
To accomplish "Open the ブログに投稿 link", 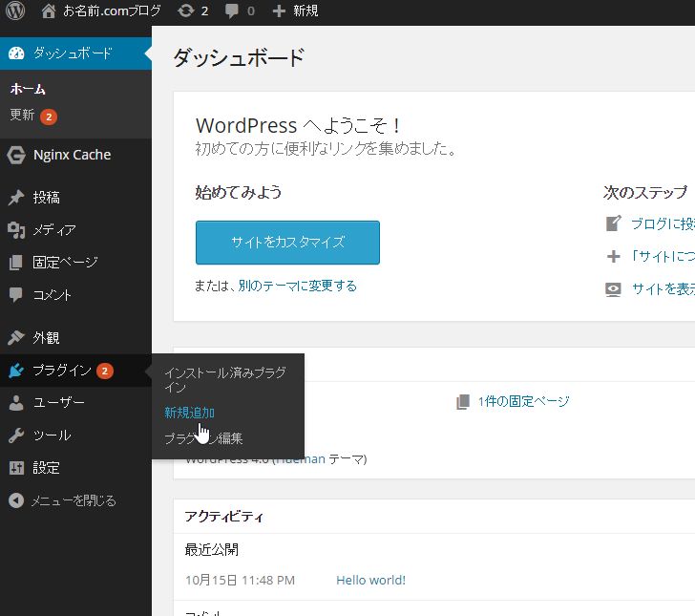I will point(663,224).
